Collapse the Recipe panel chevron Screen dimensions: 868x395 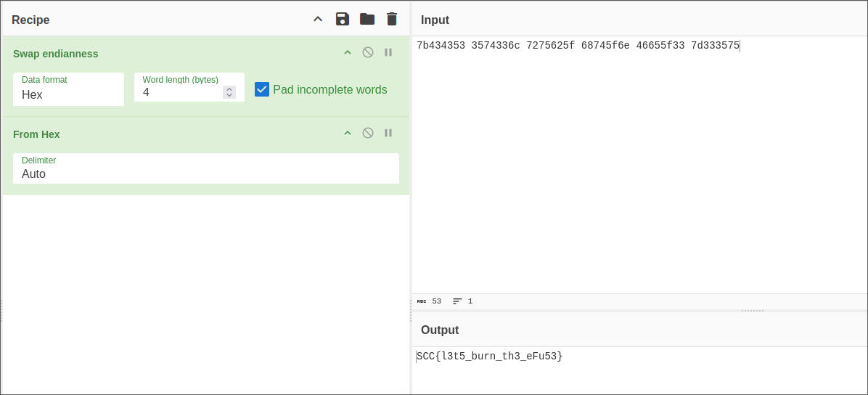[318, 19]
